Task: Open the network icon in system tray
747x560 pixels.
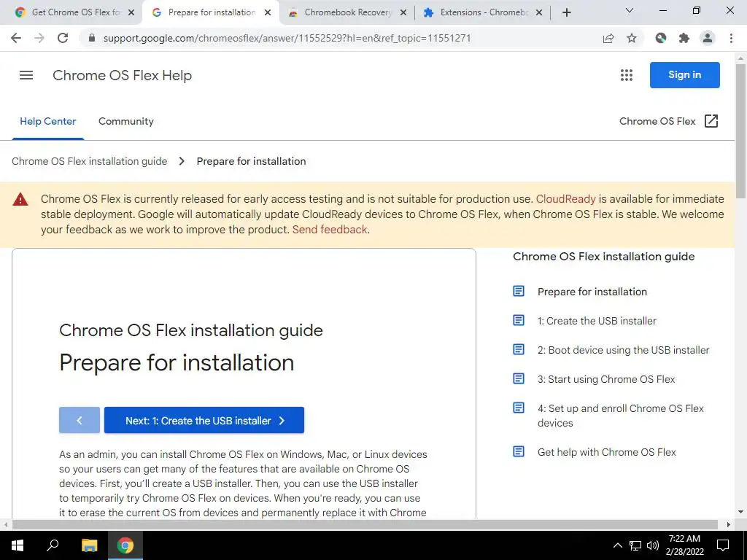Action: click(x=635, y=545)
